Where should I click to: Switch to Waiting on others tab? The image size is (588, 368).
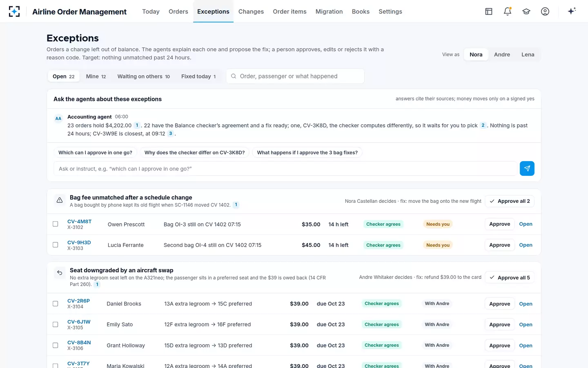pos(144,76)
